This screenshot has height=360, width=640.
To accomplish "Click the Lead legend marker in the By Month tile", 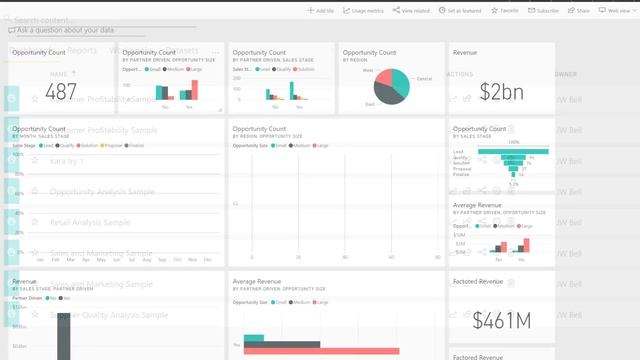I will click(x=41, y=146).
